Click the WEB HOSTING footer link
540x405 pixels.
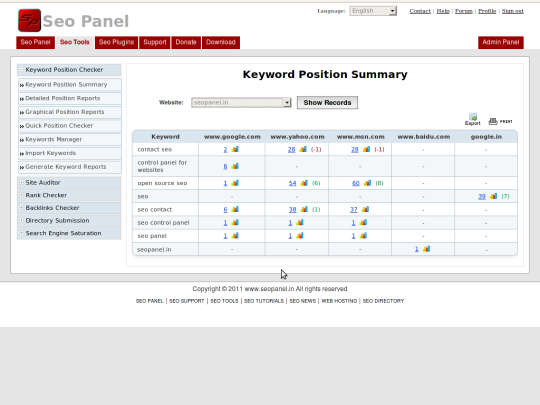(339, 301)
